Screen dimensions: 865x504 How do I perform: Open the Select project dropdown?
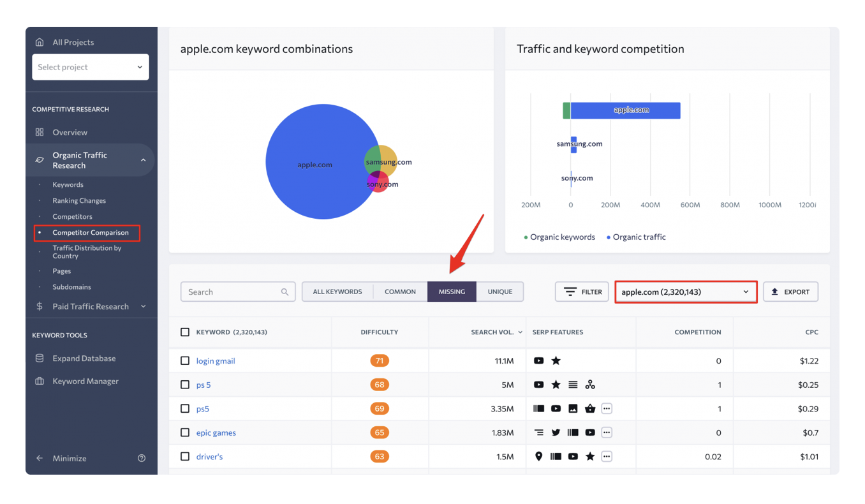click(91, 67)
